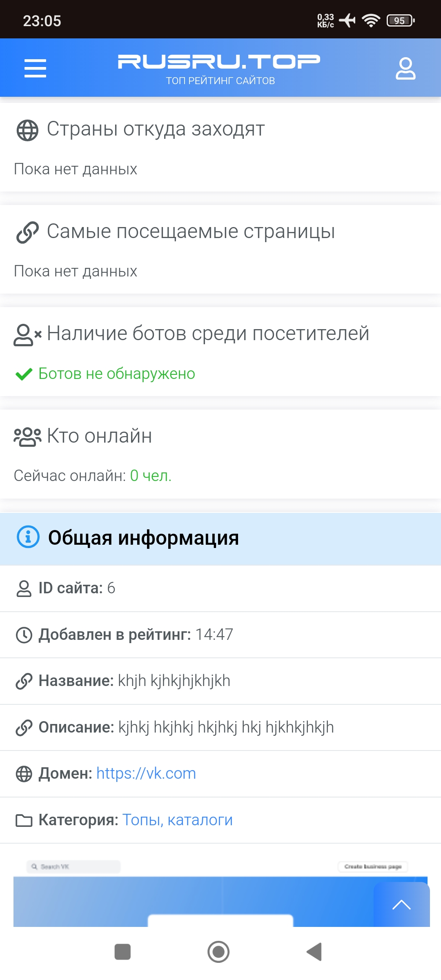Tap the green checkmark for no bots

point(24,374)
